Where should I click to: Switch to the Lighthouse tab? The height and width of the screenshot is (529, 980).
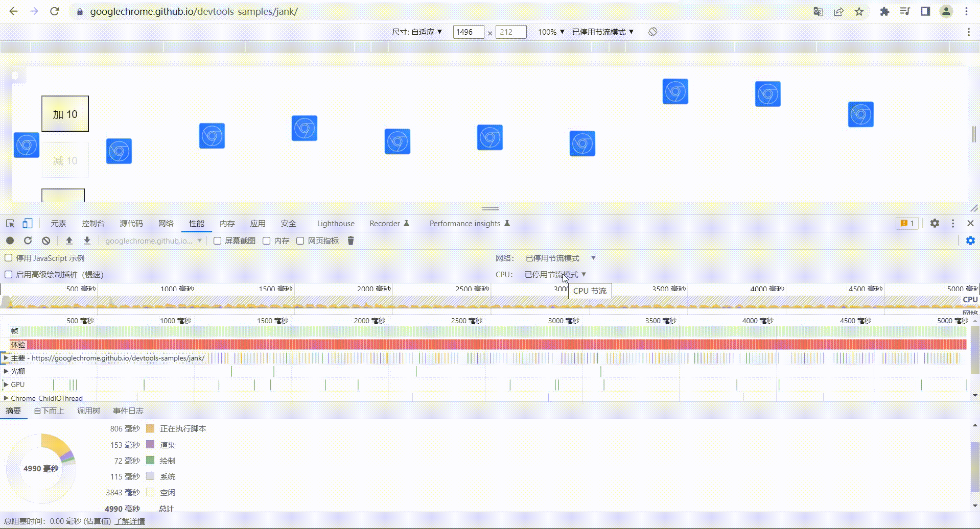[336, 223]
